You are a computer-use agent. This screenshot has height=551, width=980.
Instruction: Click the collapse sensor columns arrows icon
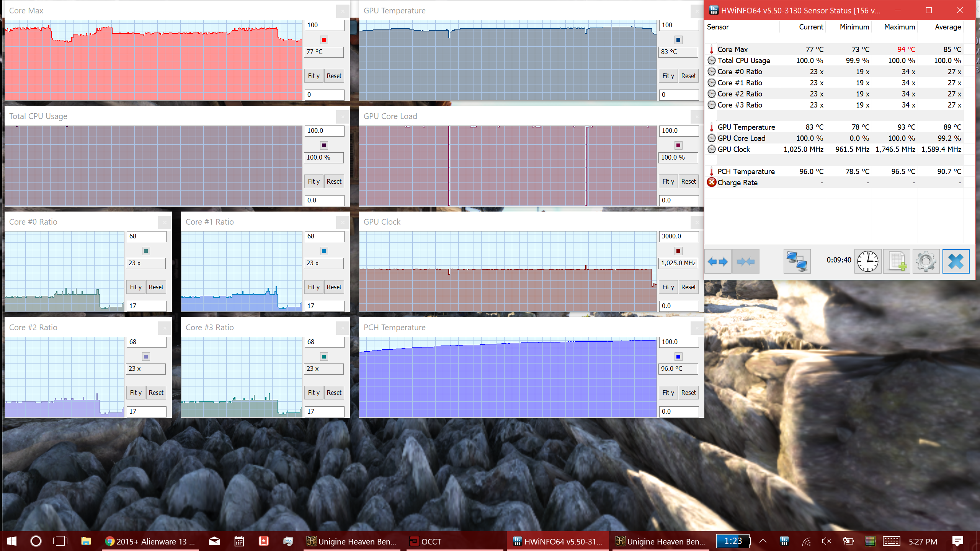(x=746, y=262)
